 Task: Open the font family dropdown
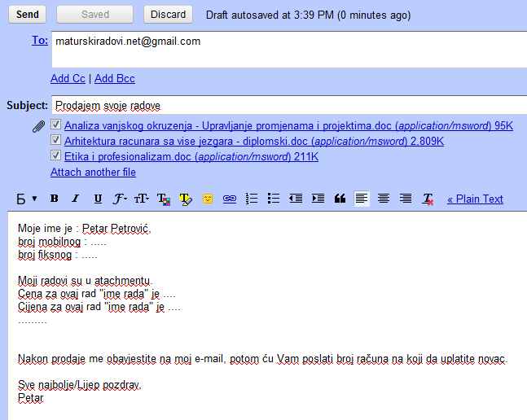(x=120, y=199)
